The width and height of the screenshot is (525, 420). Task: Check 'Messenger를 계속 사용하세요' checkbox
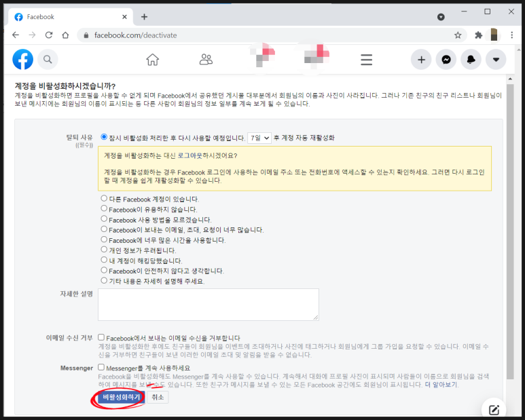coord(101,367)
